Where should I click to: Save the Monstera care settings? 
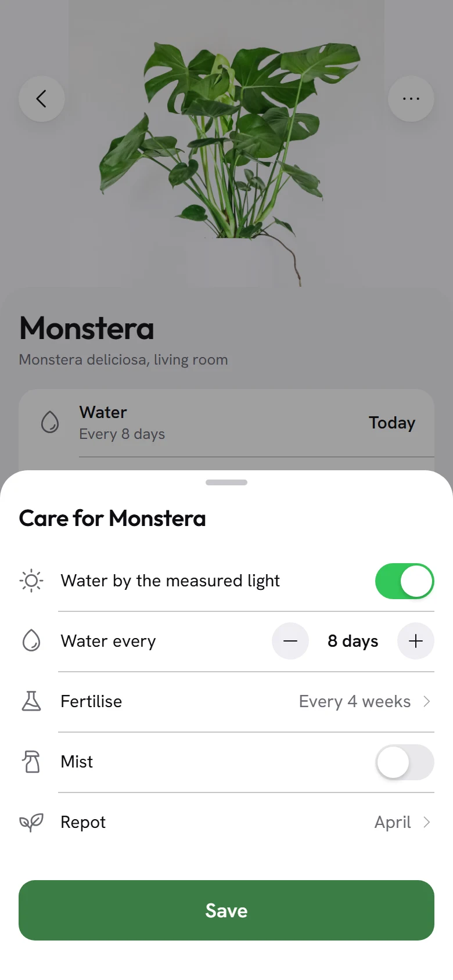227,910
